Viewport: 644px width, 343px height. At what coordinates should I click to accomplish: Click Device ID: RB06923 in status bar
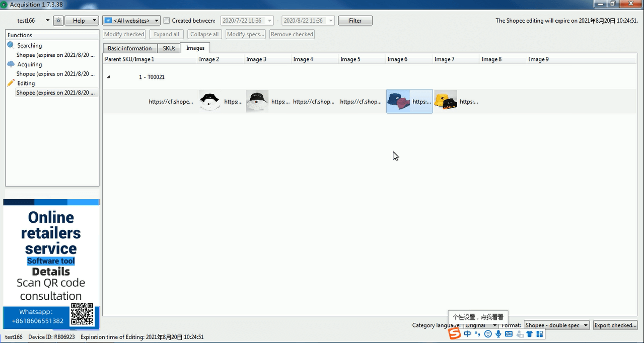(x=51, y=337)
